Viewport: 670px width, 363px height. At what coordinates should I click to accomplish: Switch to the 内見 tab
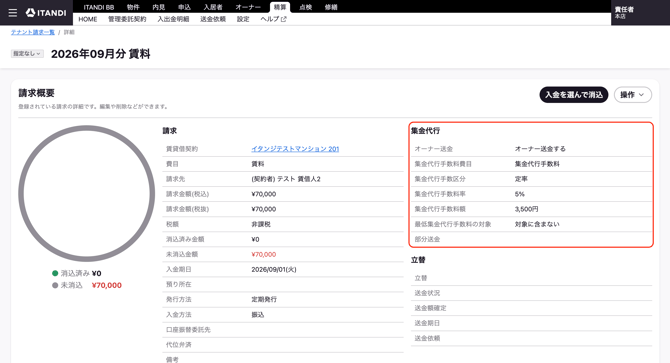click(x=159, y=7)
